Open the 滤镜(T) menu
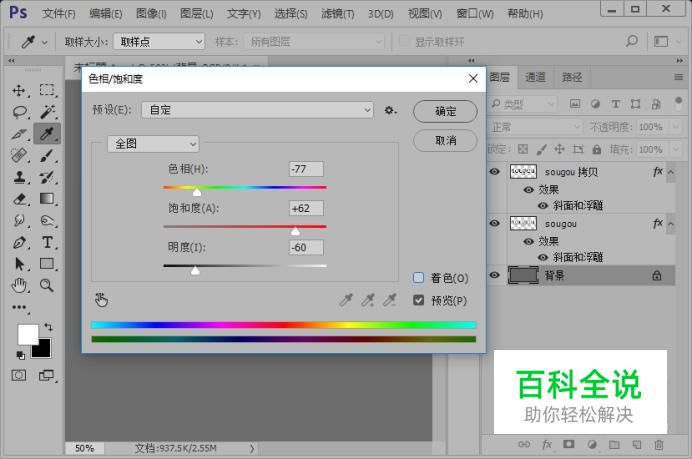Screen dimensions: 692x459 point(338,14)
